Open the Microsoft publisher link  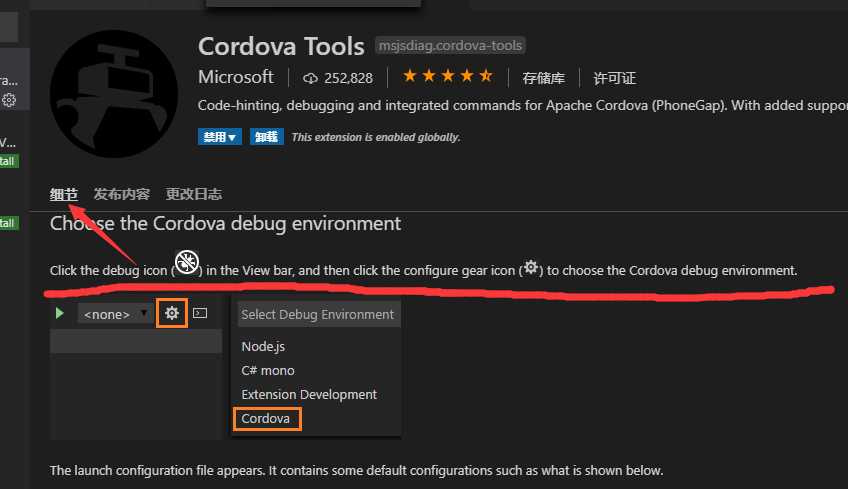tap(236, 77)
